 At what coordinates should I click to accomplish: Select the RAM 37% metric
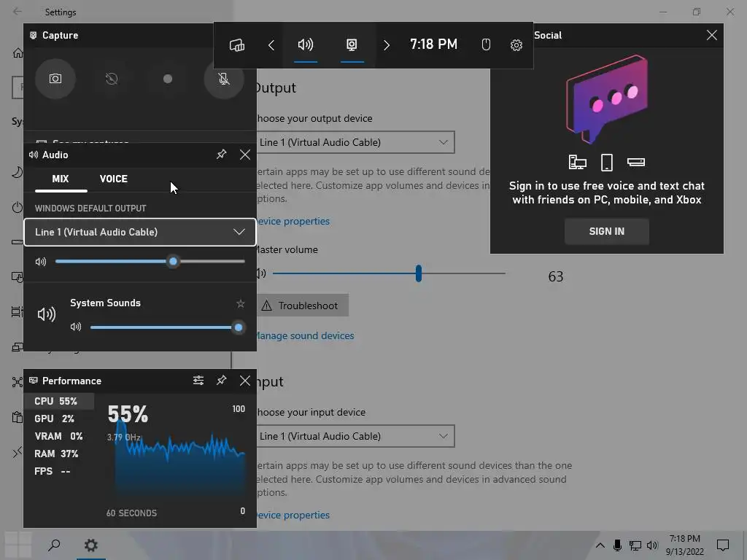pos(59,454)
